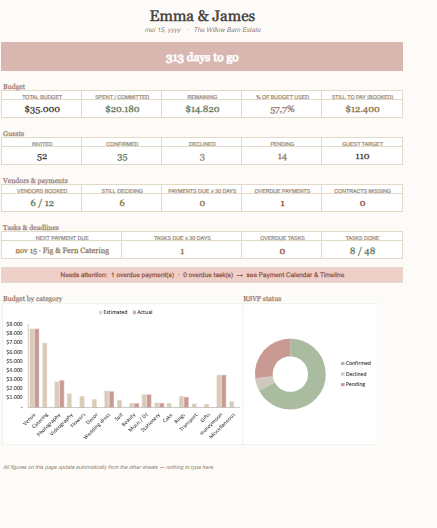437x528 pixels.
Task: Click the "Pending" legend entry in RSVP chart
Action: click(x=353, y=384)
